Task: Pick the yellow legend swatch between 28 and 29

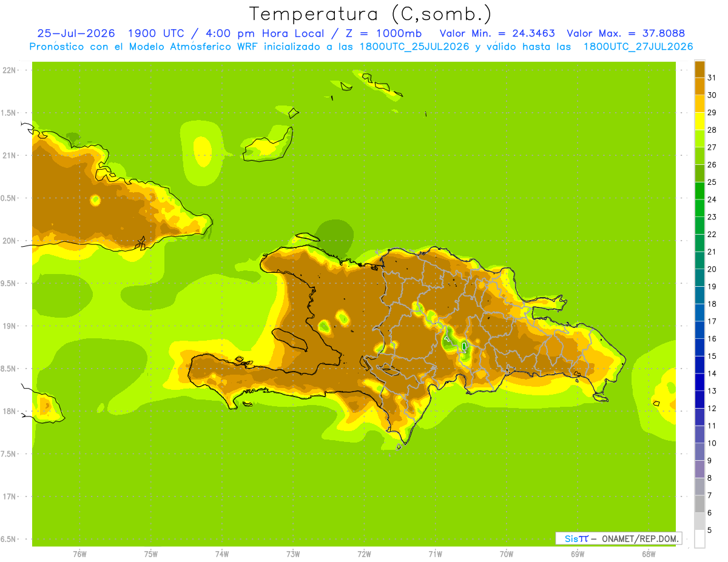Action: 699,121
